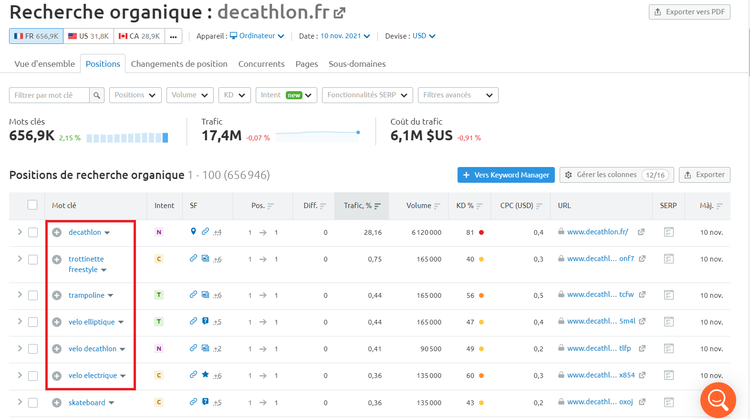750x419 pixels.
Task: Select the US 31,8K database
Action: coord(88,36)
